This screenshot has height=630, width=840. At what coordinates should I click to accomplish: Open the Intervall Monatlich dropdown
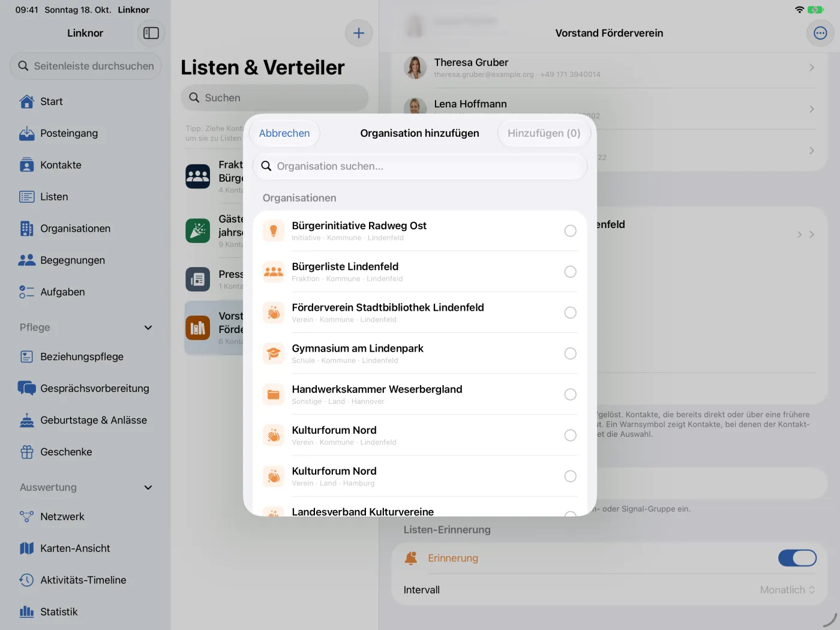click(x=787, y=590)
